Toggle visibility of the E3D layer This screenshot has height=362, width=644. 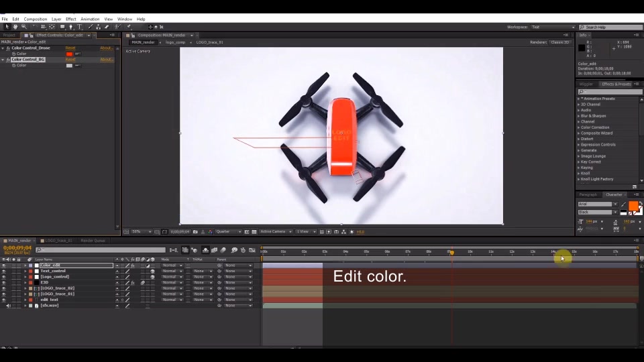4,283
